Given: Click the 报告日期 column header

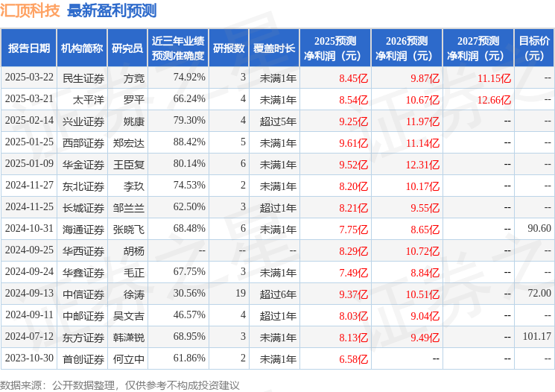Looking at the screenshot, I should click(28, 48).
